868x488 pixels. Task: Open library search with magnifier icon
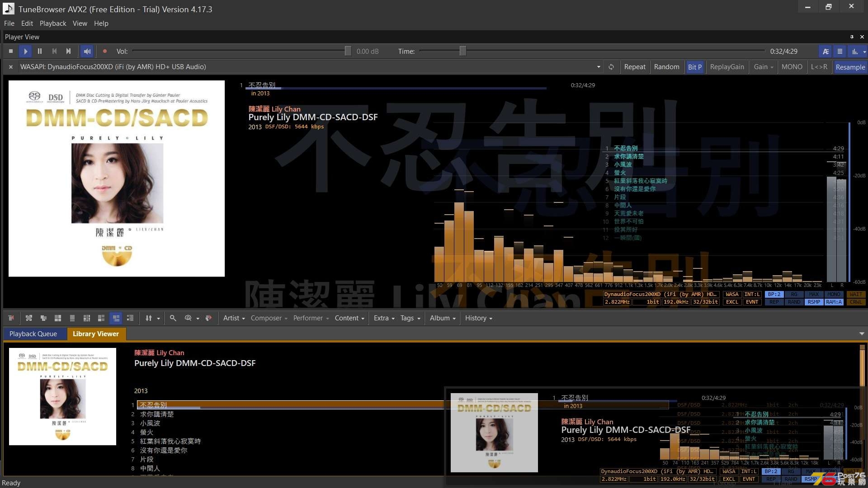tap(173, 318)
